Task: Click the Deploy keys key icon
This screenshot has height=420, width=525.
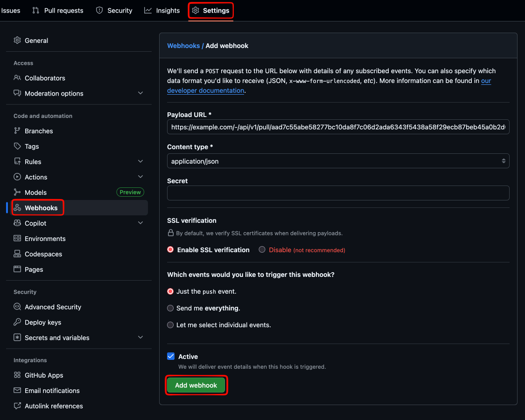Action: click(17, 322)
